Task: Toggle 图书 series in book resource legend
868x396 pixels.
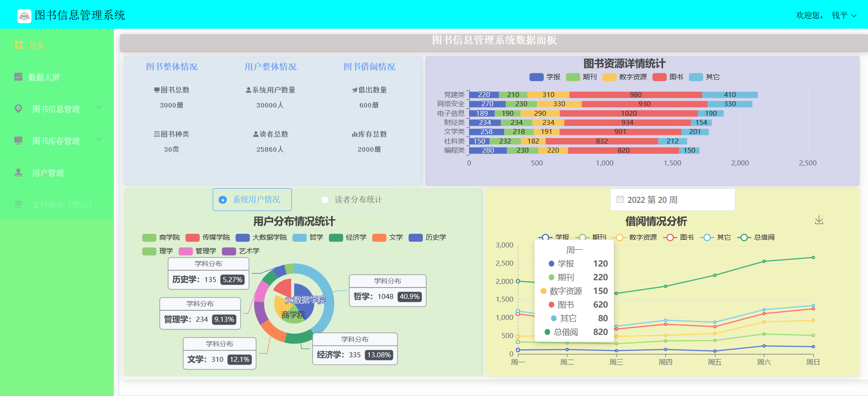Action: [668, 77]
